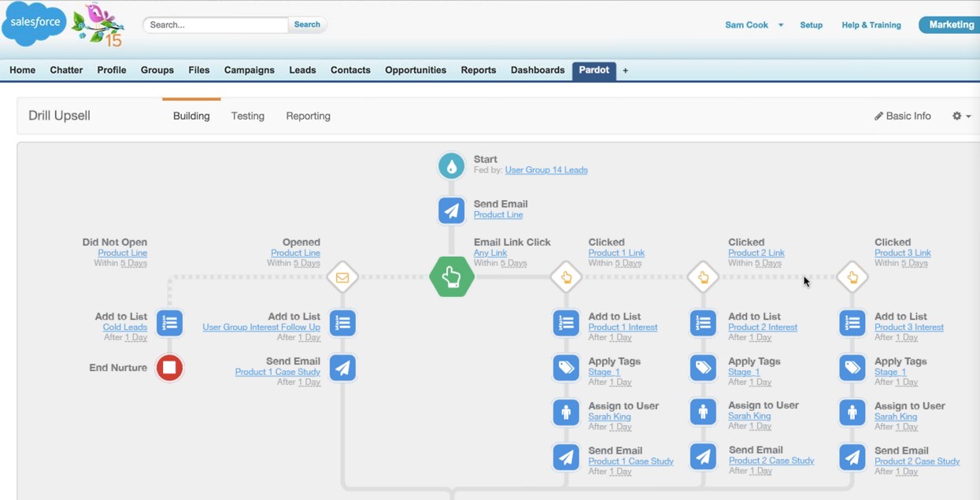Viewport: 980px width, 500px height.
Task: Open the Marketing app menu
Action: coord(950,25)
